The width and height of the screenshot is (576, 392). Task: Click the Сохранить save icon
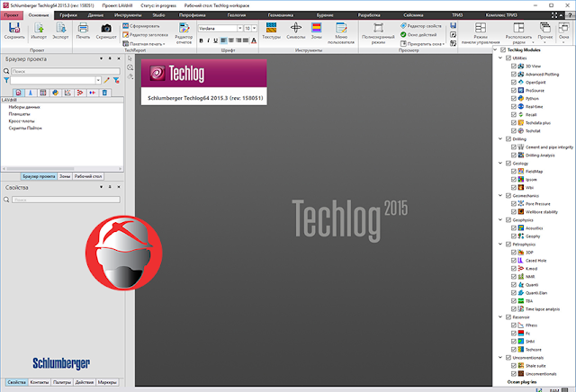pyautogui.click(x=14, y=28)
